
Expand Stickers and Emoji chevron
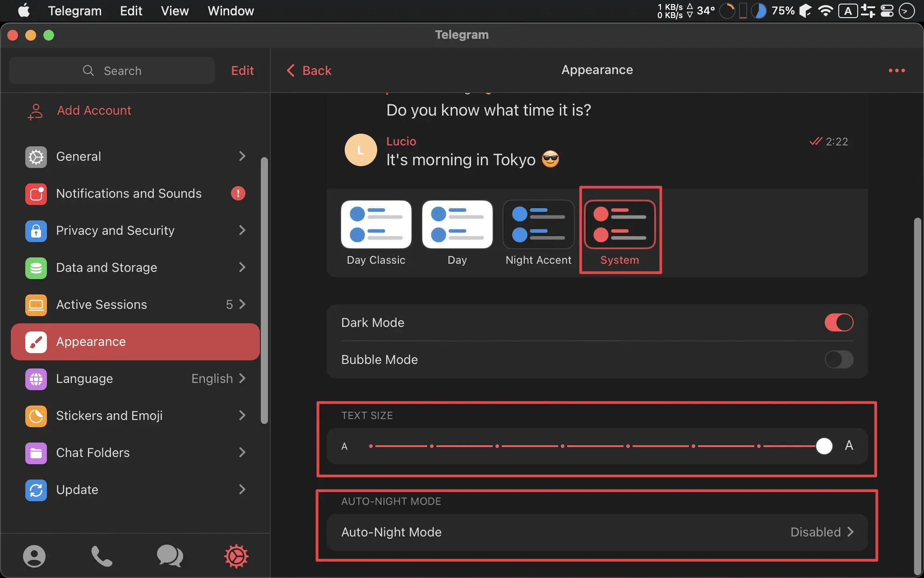242,415
